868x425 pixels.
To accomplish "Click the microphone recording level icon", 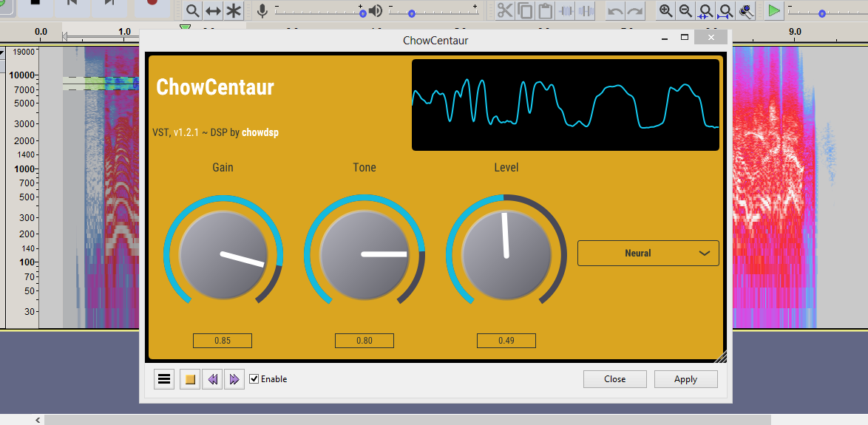I will (x=263, y=10).
